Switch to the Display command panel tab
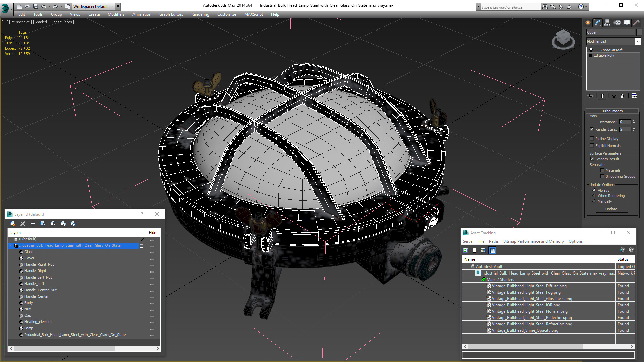The height and width of the screenshot is (362, 644). point(627,23)
